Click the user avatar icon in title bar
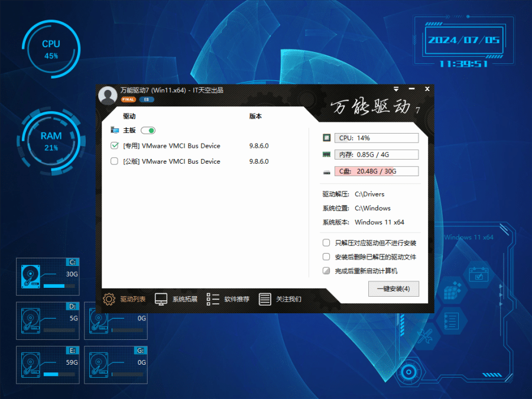The height and width of the screenshot is (399, 532). [108, 95]
